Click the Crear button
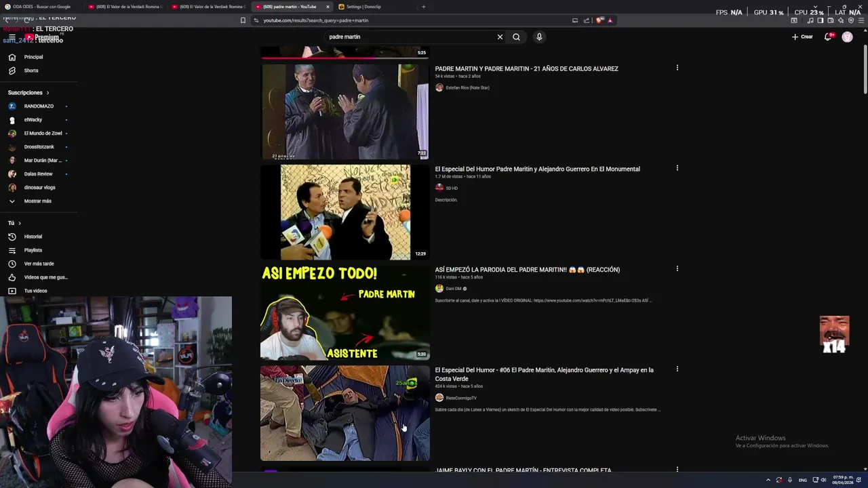This screenshot has width=868, height=488. coord(802,37)
